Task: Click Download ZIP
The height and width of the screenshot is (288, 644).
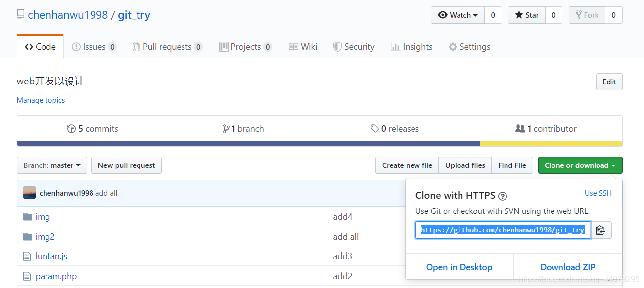Action: tap(568, 267)
